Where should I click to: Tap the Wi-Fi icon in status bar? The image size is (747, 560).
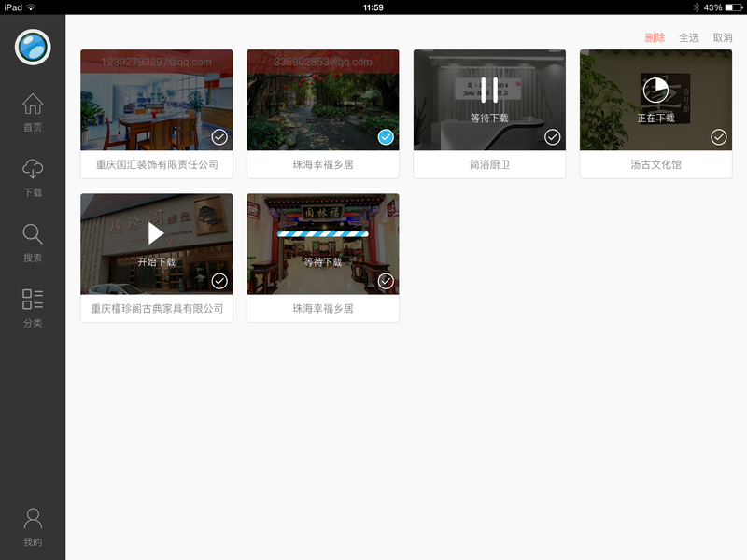[31, 7]
